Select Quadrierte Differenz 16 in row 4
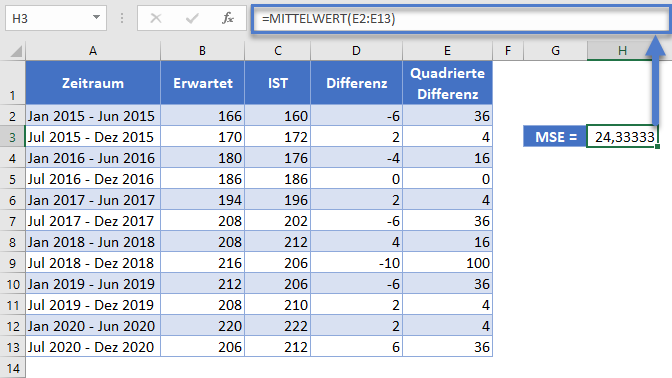Image resolution: width=672 pixels, height=378 pixels. (447, 158)
